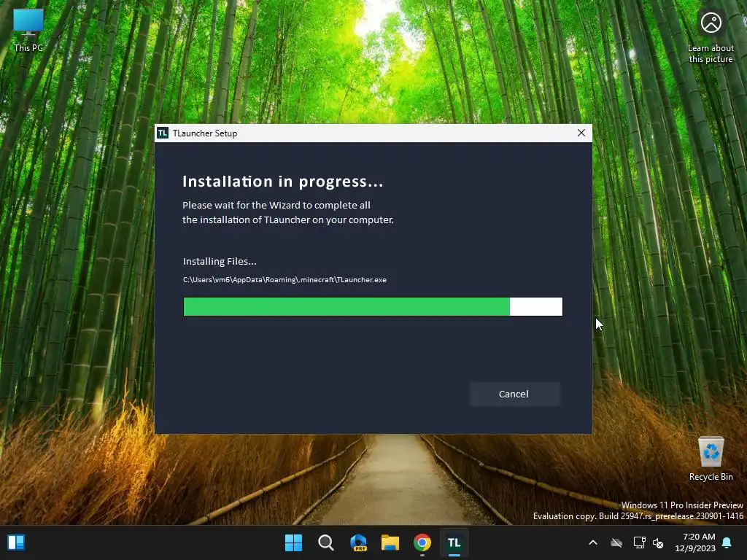Launch Microsoft Edge Preview from taskbar
Viewport: 747px width, 560px height.
pyautogui.click(x=358, y=542)
